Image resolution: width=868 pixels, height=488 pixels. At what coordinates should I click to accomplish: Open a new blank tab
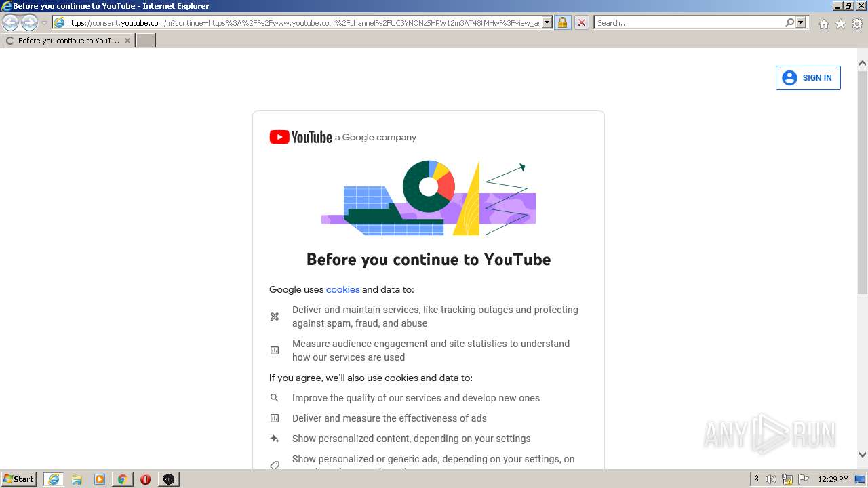tap(146, 41)
